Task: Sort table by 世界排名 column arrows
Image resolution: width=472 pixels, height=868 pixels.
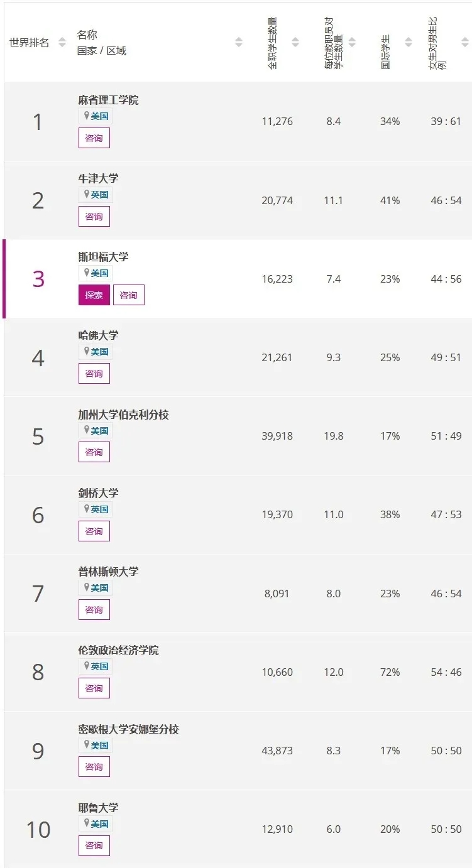Action: click(x=62, y=43)
